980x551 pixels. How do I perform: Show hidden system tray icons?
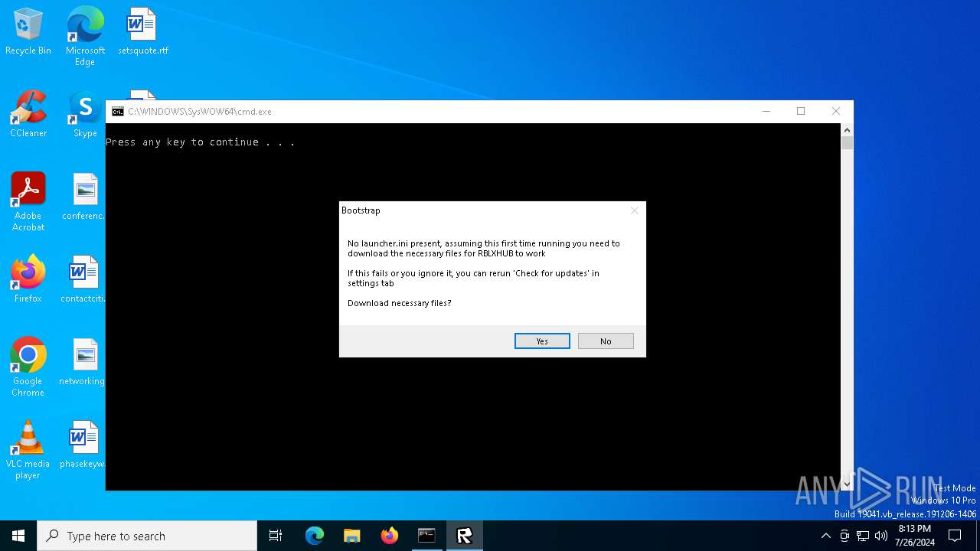825,536
